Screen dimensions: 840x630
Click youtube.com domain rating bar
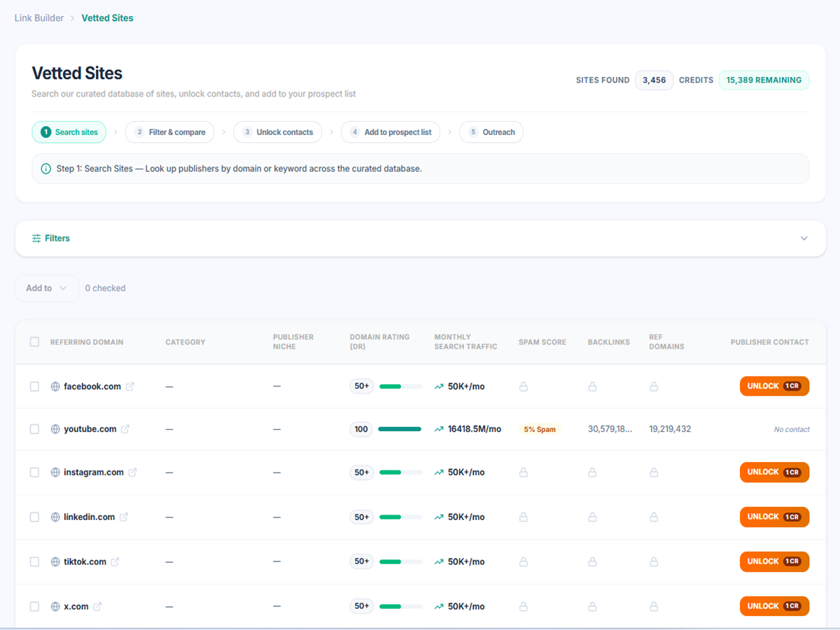400,429
